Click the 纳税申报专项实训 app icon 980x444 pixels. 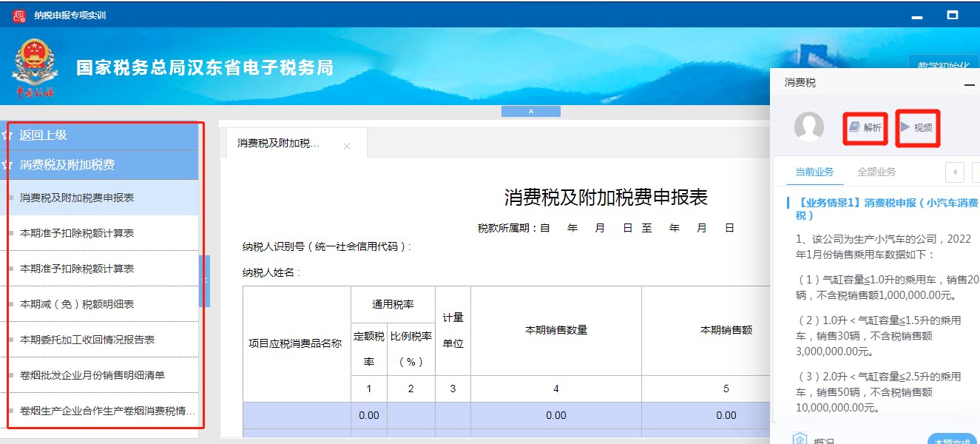click(x=19, y=15)
